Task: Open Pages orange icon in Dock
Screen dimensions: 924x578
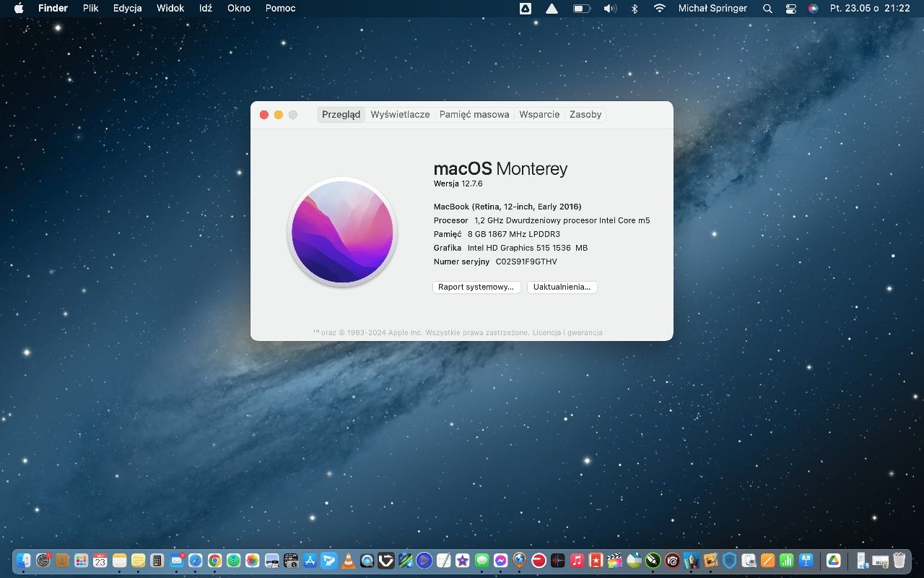Action: click(767, 560)
